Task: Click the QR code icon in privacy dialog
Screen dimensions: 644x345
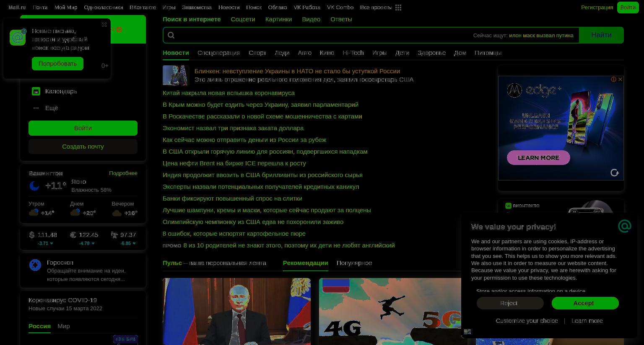Action: click(x=467, y=332)
